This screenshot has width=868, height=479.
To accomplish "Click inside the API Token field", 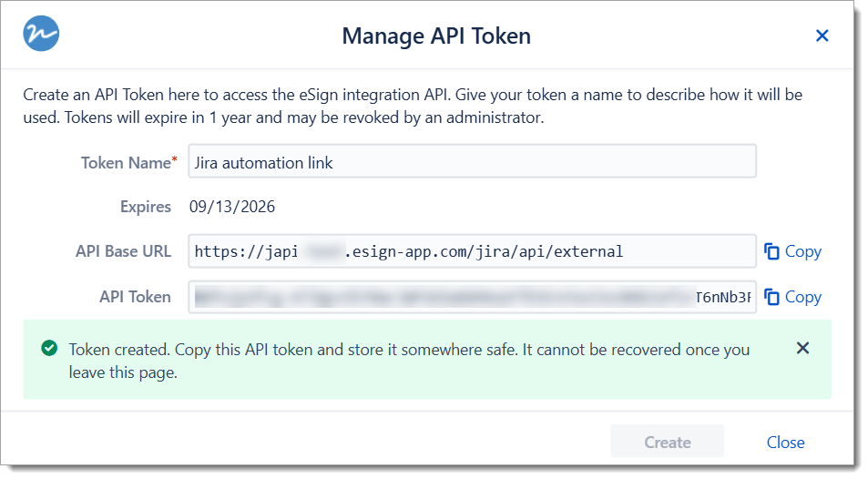I will pyautogui.click(x=472, y=297).
